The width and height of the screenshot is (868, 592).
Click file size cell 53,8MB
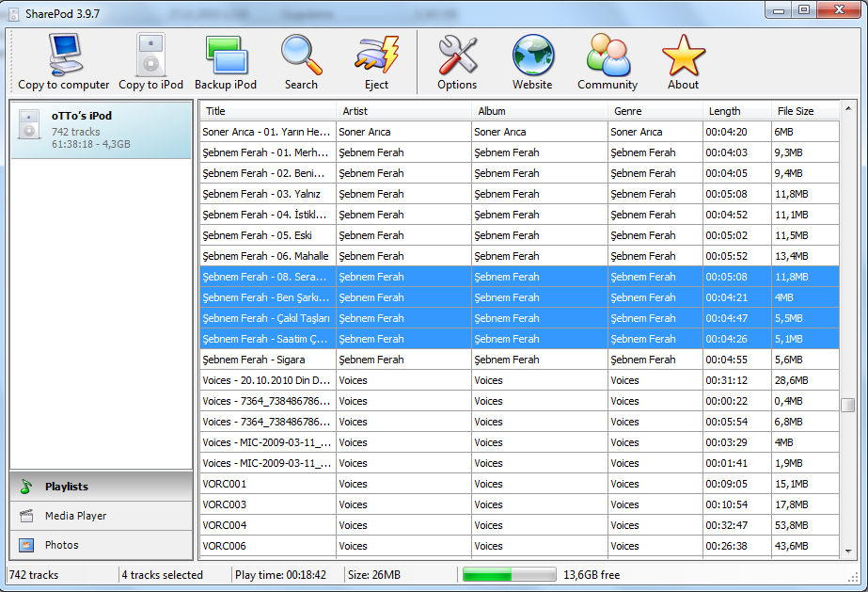[x=805, y=525]
